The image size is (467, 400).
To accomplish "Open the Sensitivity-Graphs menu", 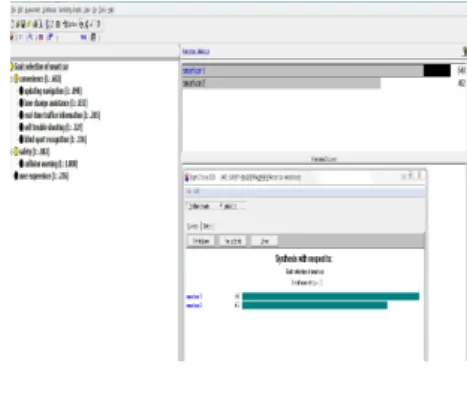I will point(70,10).
